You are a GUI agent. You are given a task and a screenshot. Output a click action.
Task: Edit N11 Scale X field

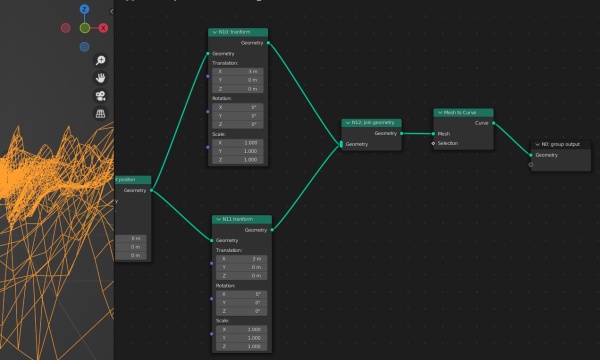click(241, 329)
